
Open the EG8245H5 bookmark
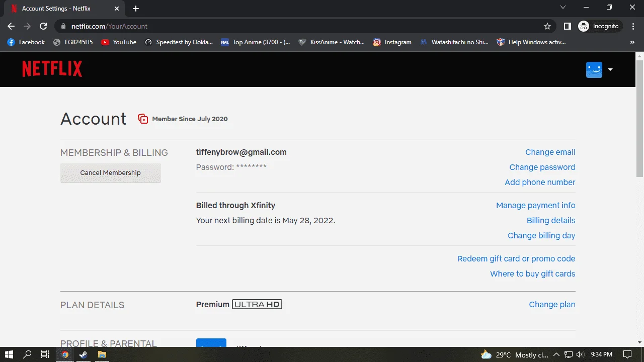point(73,42)
